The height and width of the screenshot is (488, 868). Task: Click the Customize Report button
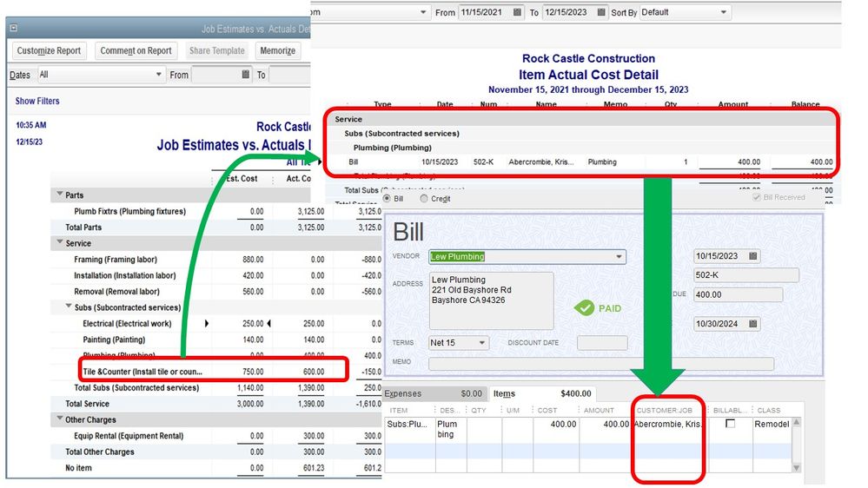[49, 51]
